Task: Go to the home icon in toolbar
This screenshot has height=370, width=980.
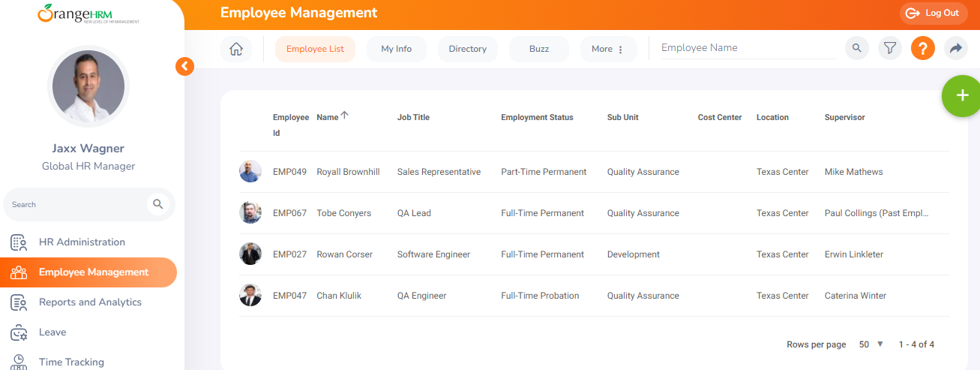Action: 236,49
